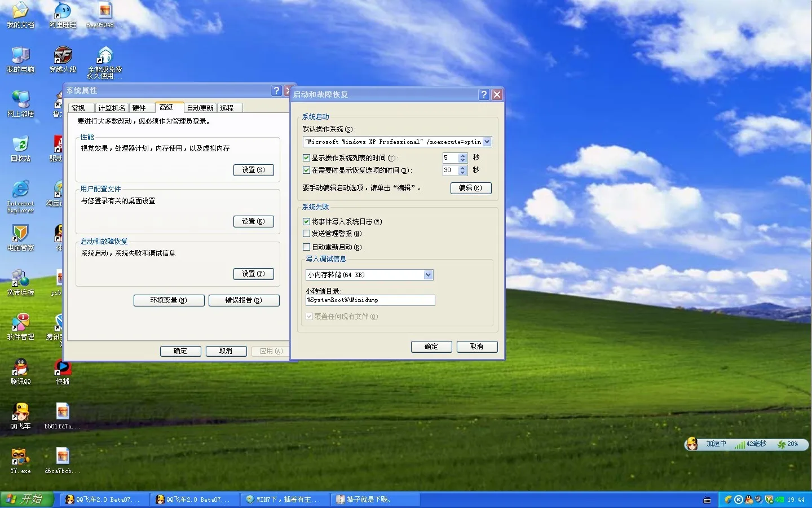Start YY.exe from the desktop
This screenshot has height=508, width=812.
[20, 457]
